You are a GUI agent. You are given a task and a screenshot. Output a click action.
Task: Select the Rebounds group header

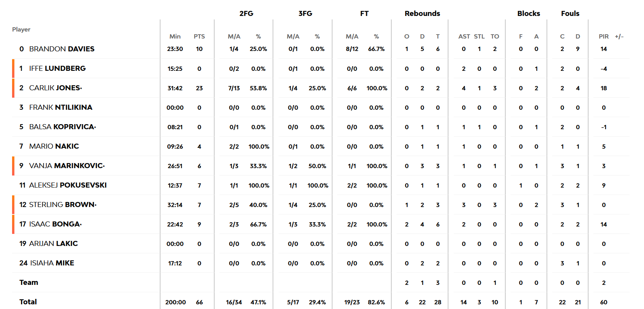click(422, 14)
